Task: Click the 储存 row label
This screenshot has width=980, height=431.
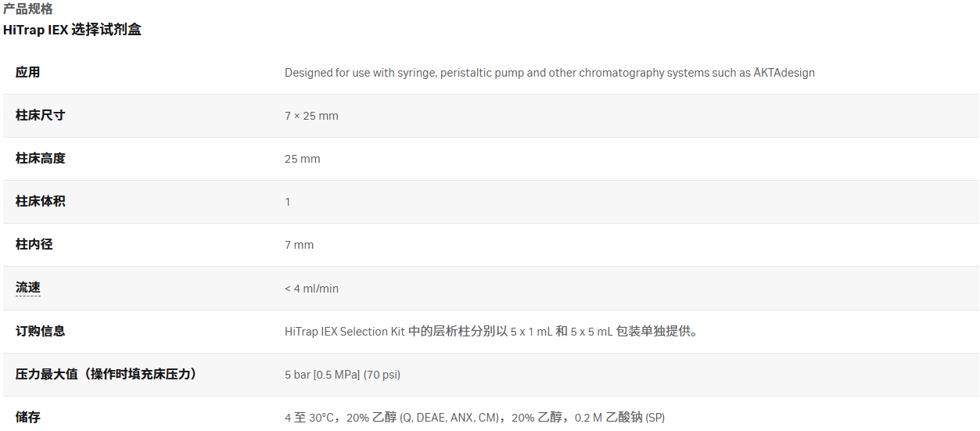Action: click(28, 418)
